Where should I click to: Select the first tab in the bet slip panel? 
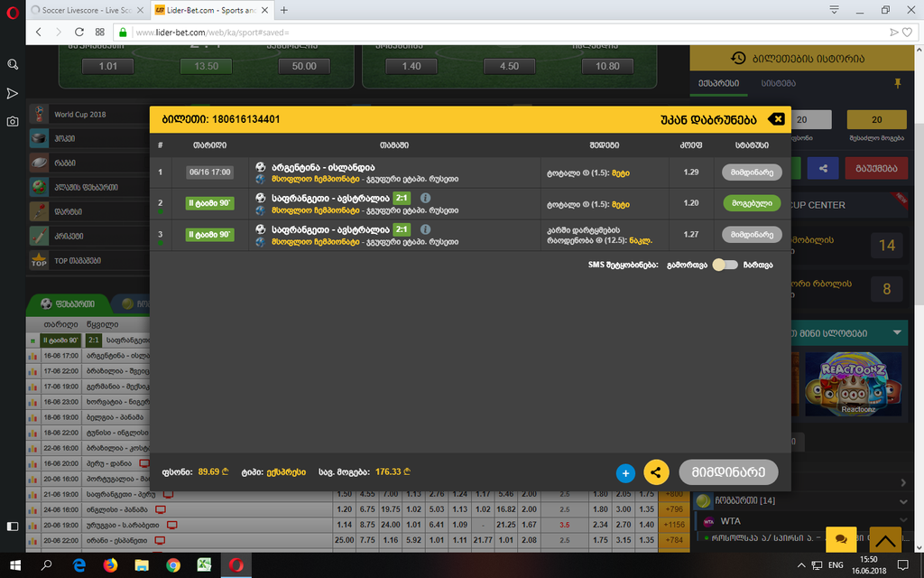718,84
